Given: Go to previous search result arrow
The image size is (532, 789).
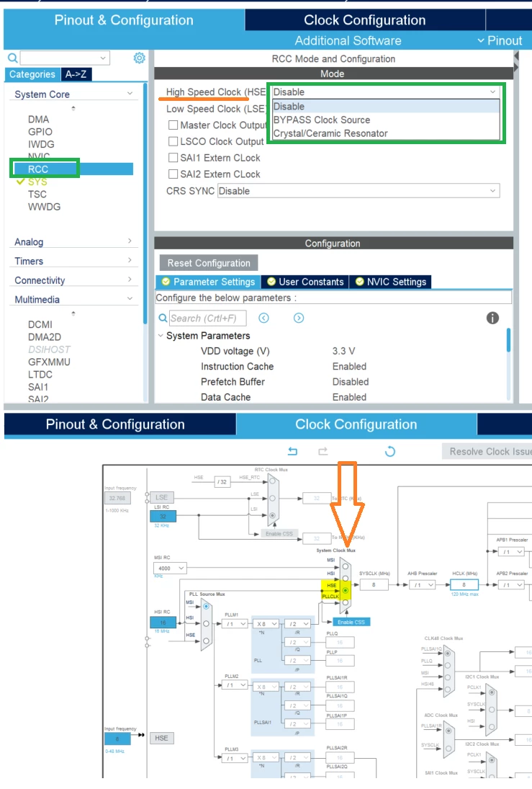Looking at the screenshot, I should [263, 318].
